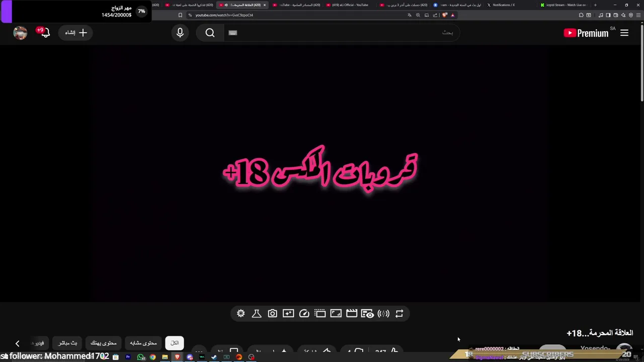
Task: Open the gear settings icon in player toolbar
Action: [x=241, y=314]
